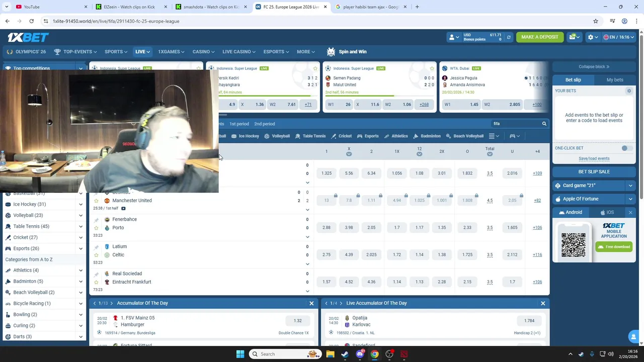
Task: Close the Accumulator Of The Day panel
Action: (x=311, y=303)
